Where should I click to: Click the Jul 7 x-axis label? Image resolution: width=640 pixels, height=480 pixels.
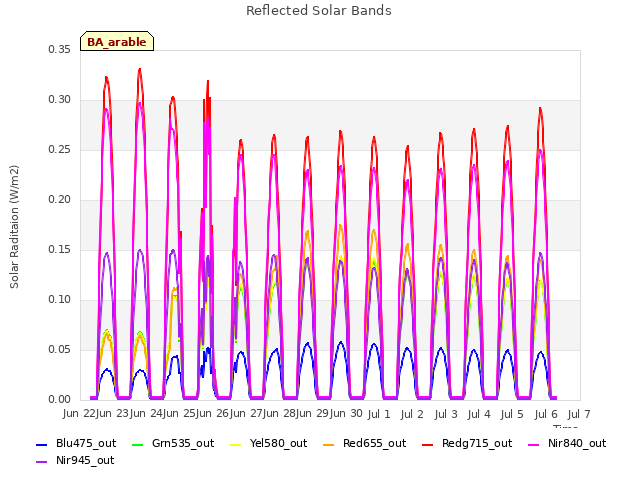[x=579, y=414]
